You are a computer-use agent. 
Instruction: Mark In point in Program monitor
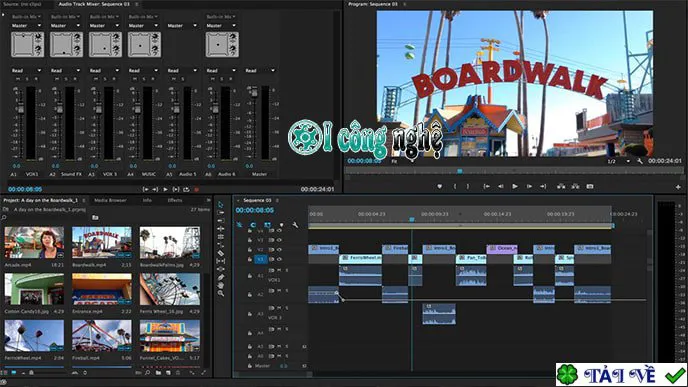click(455, 186)
